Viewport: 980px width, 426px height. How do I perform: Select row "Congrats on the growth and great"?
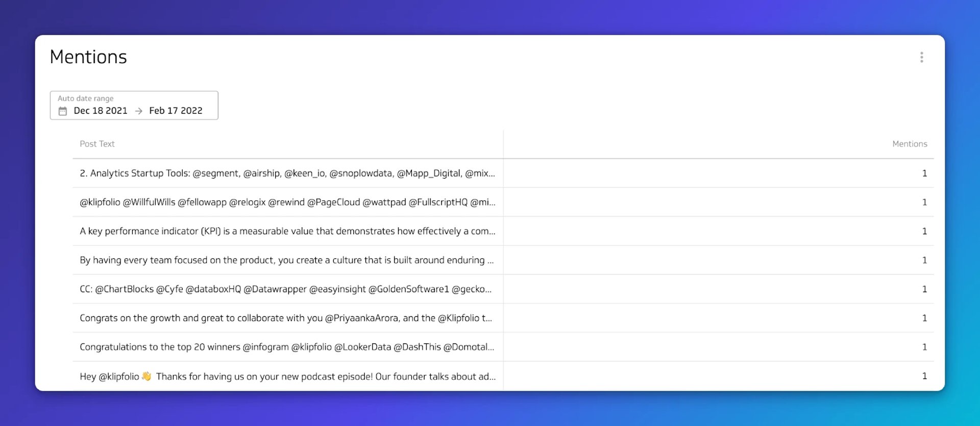pyautogui.click(x=503, y=318)
